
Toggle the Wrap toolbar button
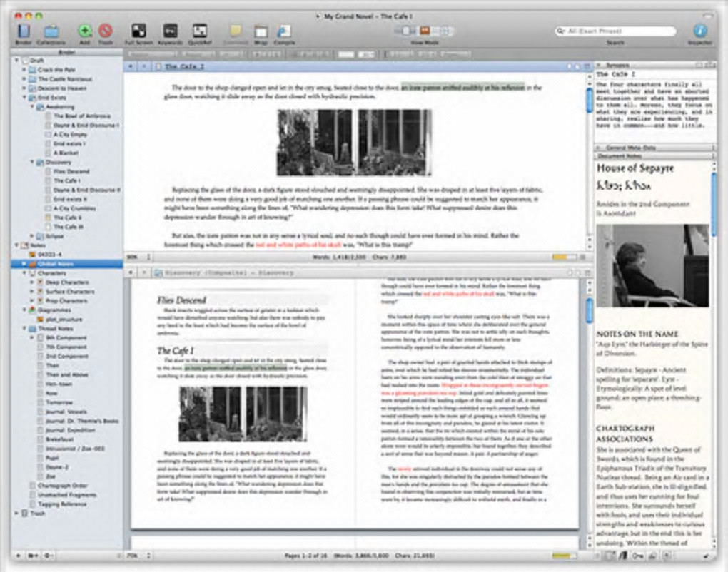(261, 31)
